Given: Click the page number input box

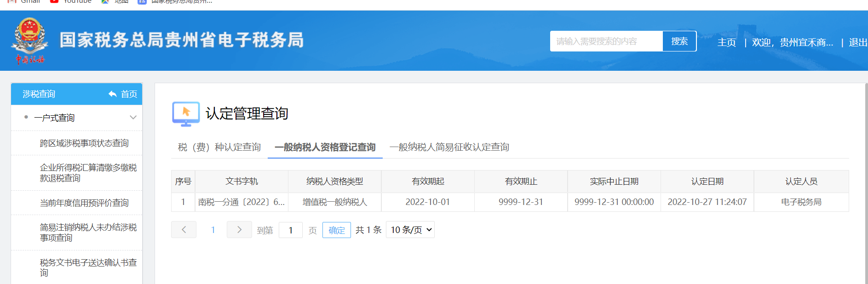Looking at the screenshot, I should 291,230.
